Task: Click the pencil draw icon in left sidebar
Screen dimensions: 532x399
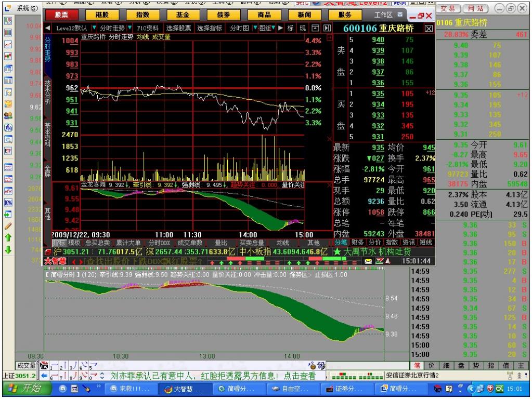Action: [8, 226]
